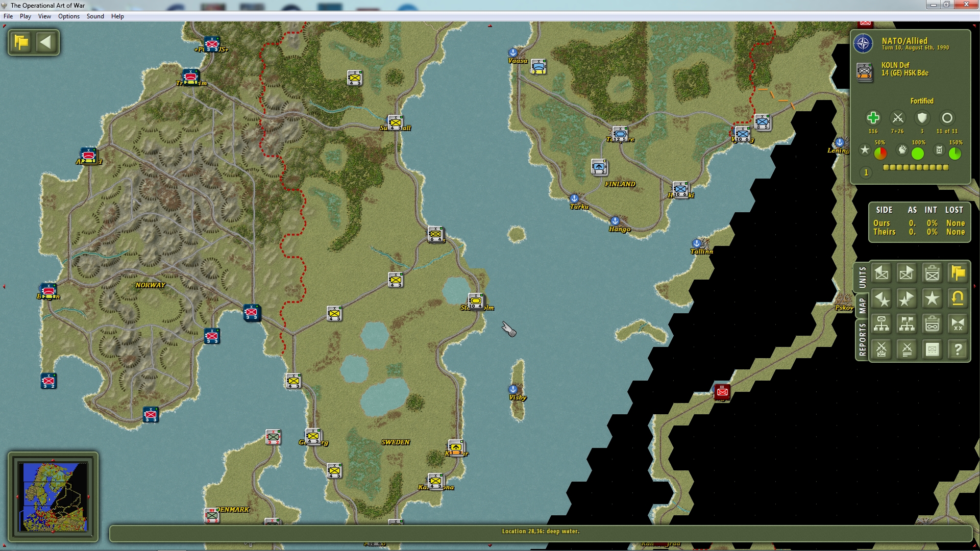Click the 'Fortified' status text

pyautogui.click(x=922, y=101)
